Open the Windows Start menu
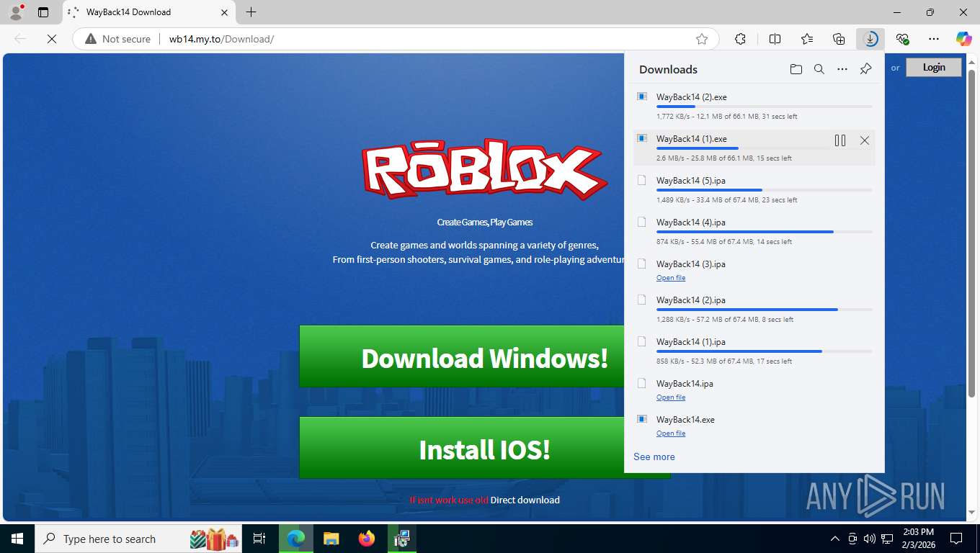The width and height of the screenshot is (980, 553). click(x=17, y=539)
